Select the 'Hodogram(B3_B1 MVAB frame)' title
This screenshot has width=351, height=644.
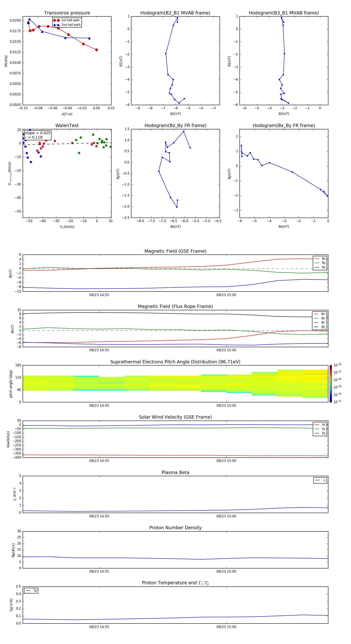point(284,13)
